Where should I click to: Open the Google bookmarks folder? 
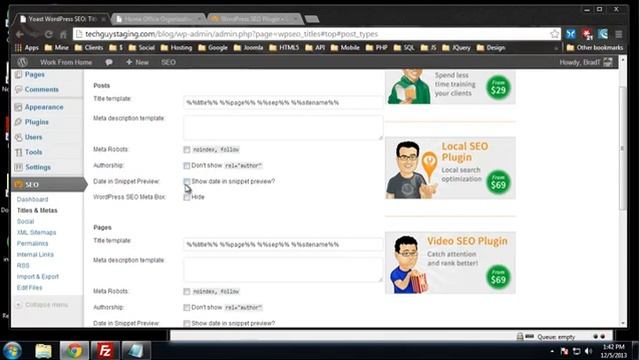213,48
